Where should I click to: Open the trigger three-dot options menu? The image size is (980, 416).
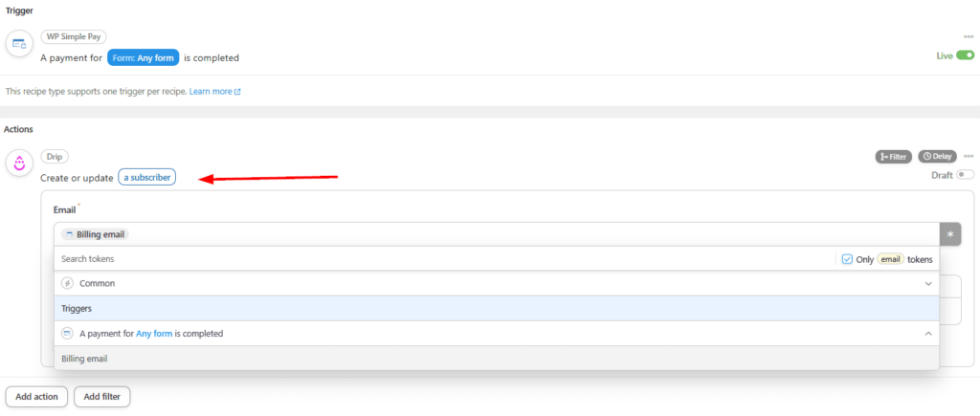[x=969, y=37]
